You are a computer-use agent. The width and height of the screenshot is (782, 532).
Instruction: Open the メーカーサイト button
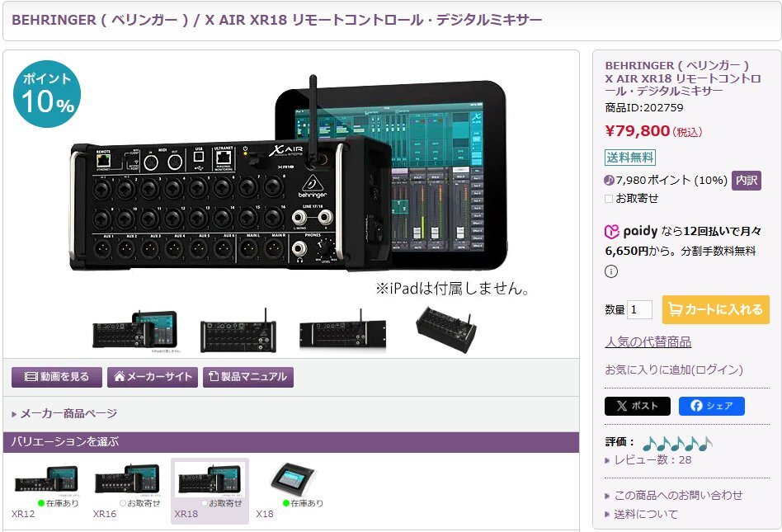(x=153, y=377)
